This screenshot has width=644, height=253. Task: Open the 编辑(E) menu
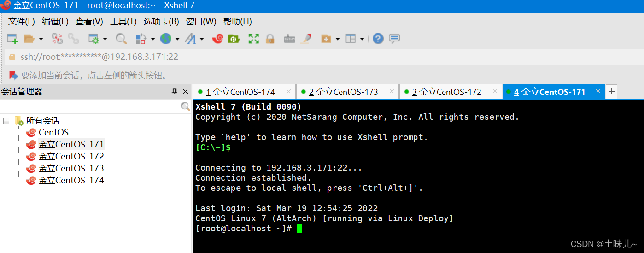55,22
